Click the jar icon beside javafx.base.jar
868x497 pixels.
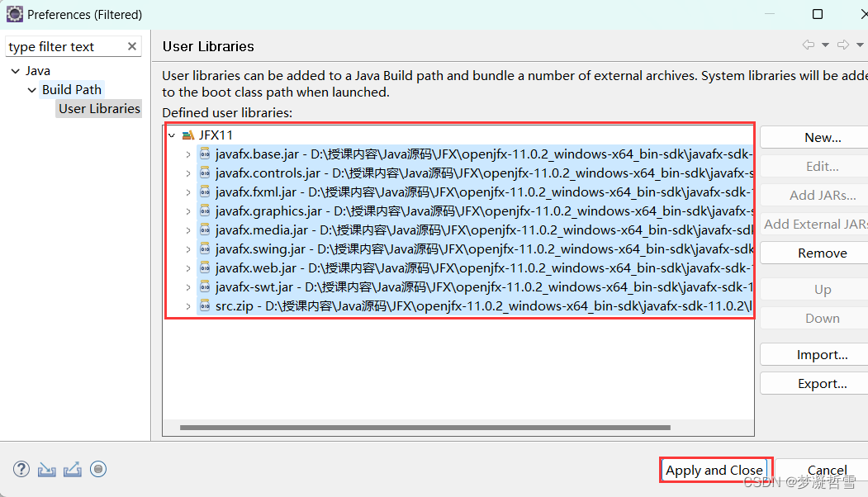coord(205,154)
